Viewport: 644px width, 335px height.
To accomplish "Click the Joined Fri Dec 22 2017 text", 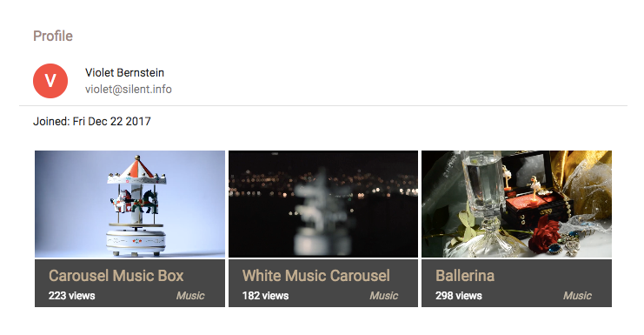I will click(92, 122).
